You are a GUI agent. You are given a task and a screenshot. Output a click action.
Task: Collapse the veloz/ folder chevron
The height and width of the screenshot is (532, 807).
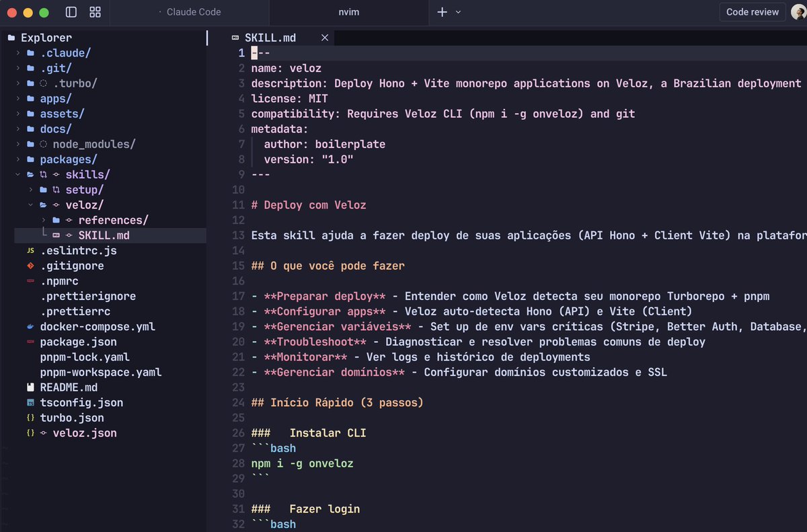pos(31,205)
